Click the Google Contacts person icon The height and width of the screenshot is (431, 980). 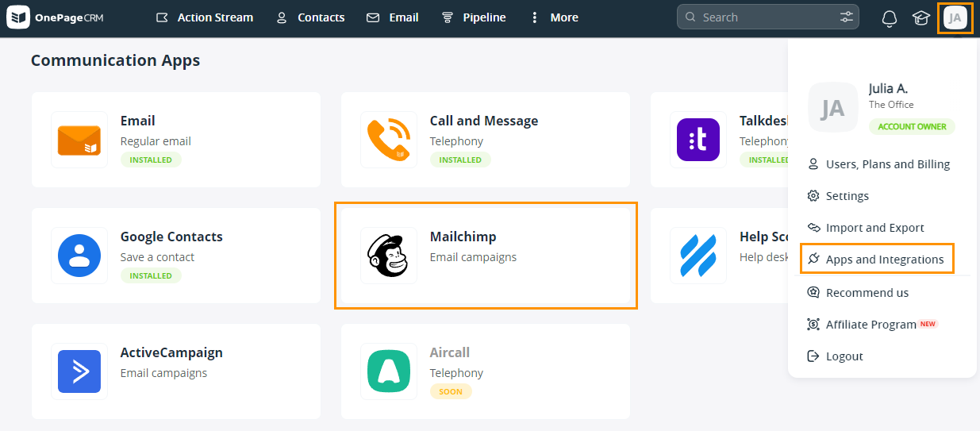[79, 256]
